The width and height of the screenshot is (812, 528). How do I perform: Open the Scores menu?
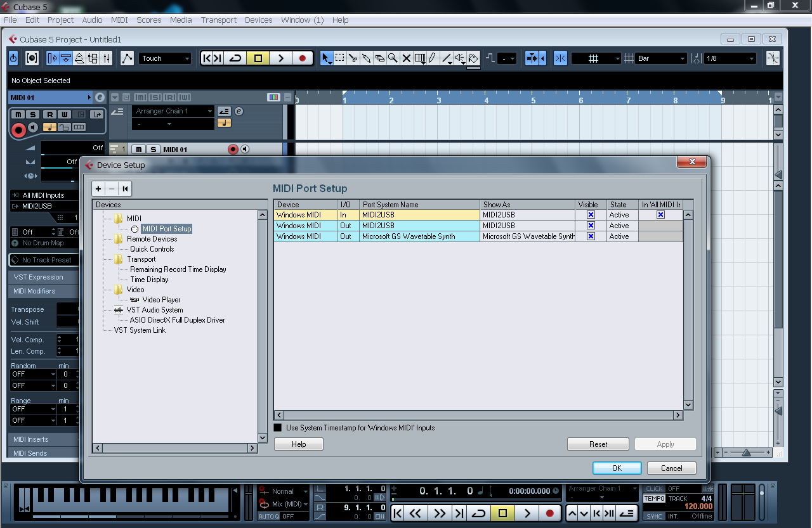click(x=149, y=20)
